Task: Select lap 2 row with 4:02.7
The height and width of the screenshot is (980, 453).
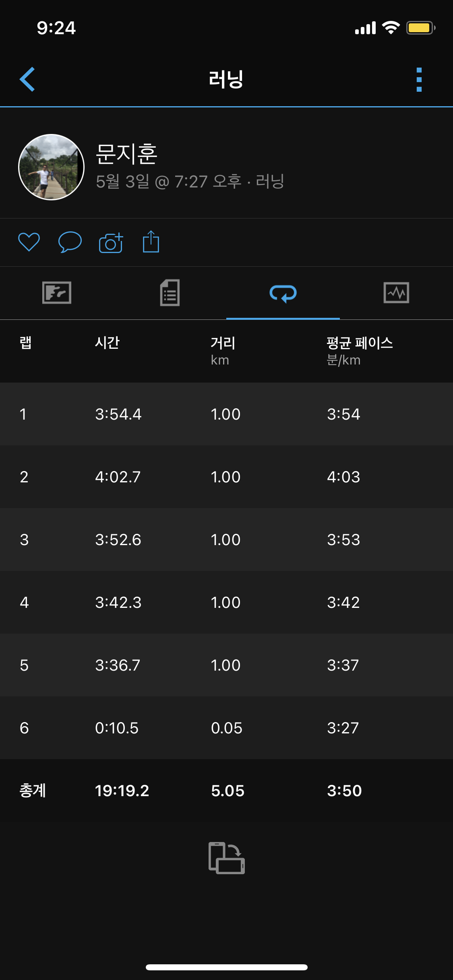Action: click(226, 477)
